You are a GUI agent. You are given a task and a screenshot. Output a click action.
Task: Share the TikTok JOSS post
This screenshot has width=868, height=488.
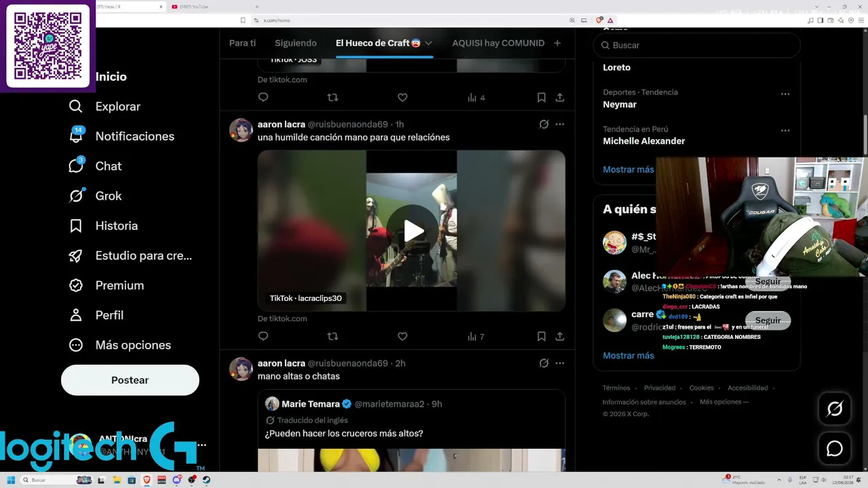tap(560, 98)
